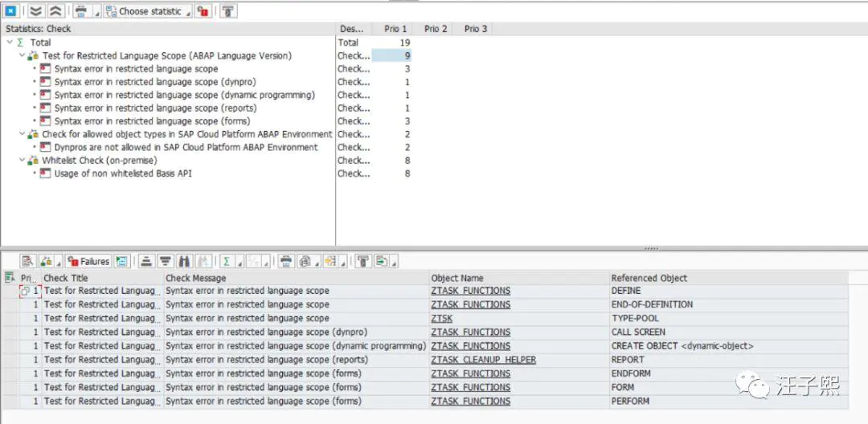Click the multi-selection icon in first result row
Viewport: 868px width, 424px height.
26,291
